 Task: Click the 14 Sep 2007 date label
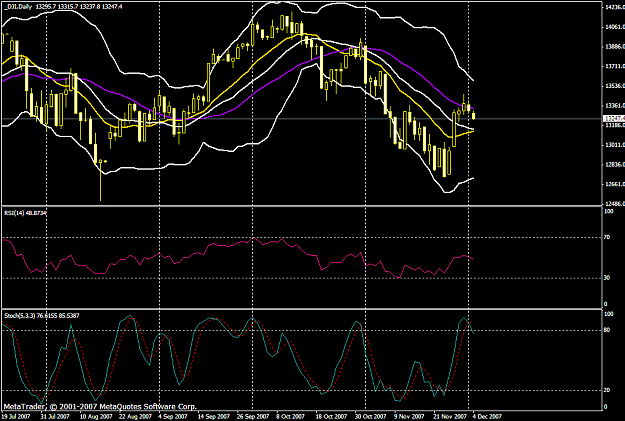pyautogui.click(x=214, y=417)
